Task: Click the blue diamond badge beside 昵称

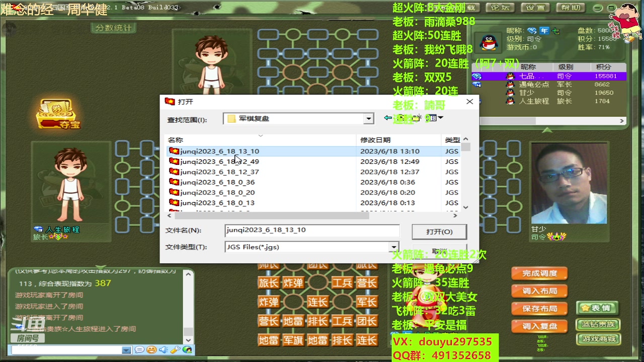Action: [532, 31]
